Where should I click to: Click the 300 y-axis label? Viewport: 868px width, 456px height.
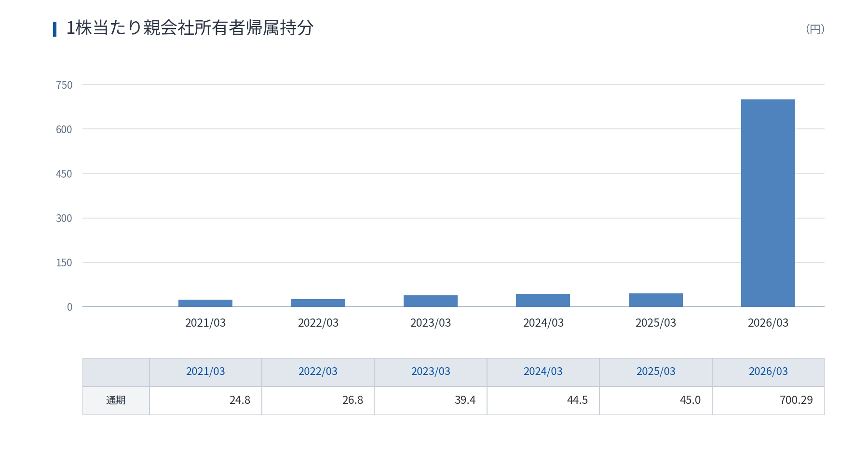[x=64, y=218]
